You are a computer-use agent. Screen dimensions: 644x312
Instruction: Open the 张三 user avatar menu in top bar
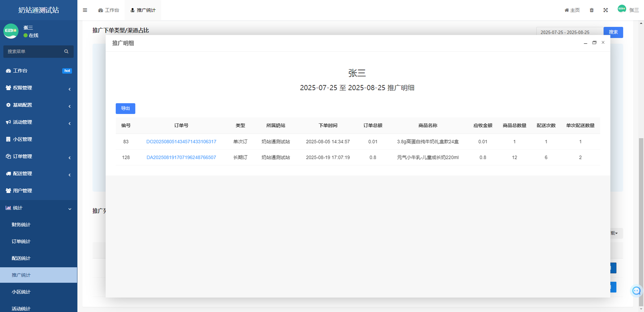tap(628, 9)
